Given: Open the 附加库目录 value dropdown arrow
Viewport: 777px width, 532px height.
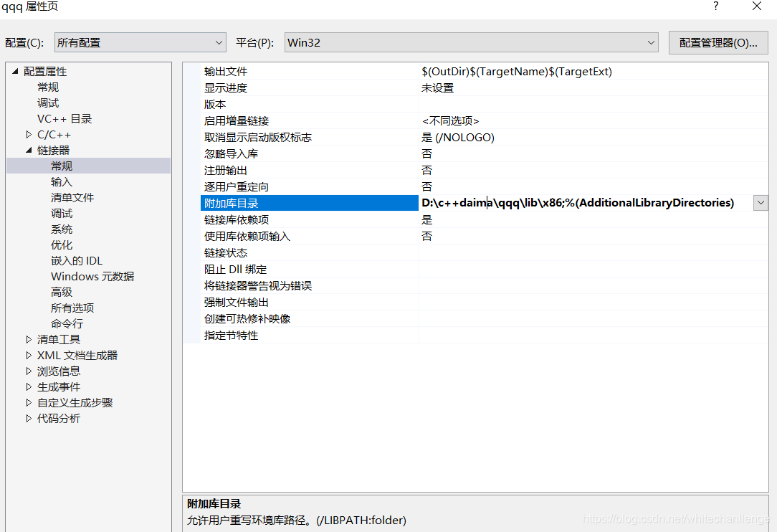Looking at the screenshot, I should coord(760,203).
